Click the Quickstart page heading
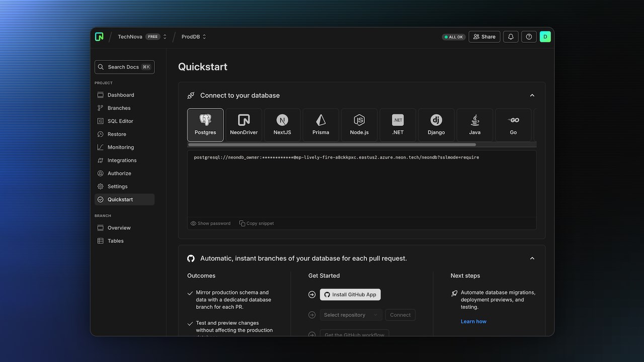 [x=203, y=67]
